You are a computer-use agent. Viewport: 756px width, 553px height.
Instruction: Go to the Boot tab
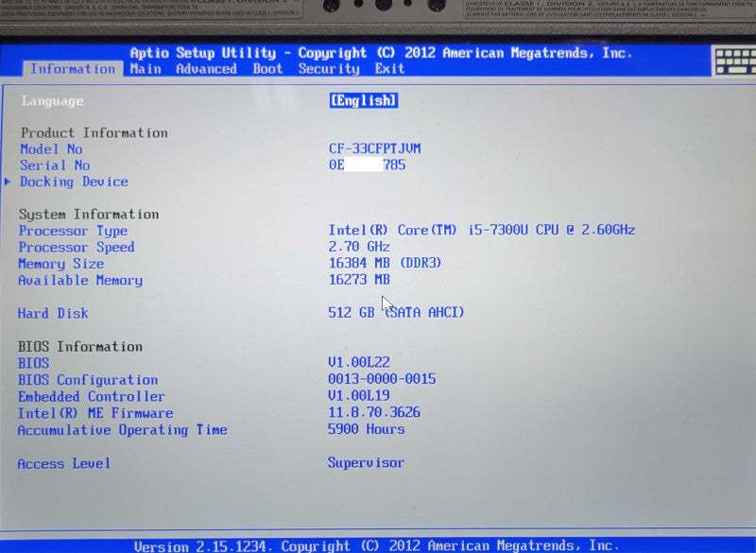pyautogui.click(x=267, y=69)
